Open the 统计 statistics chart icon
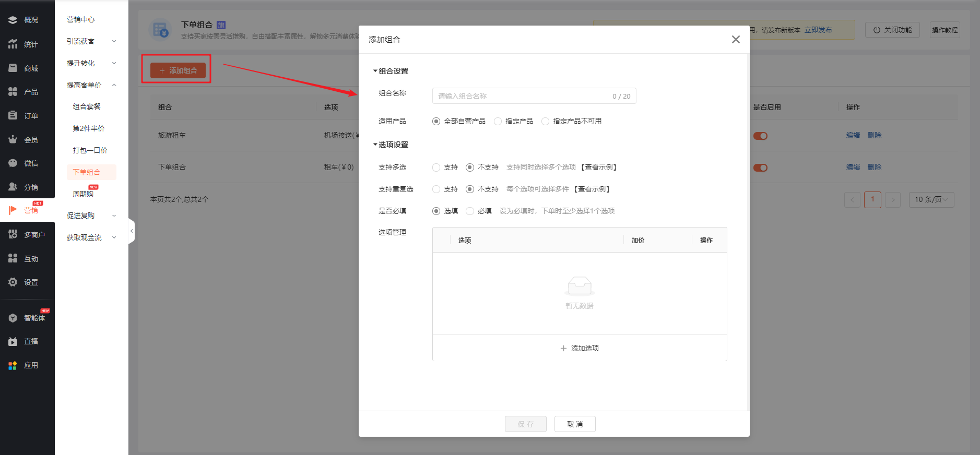Screen dimensions: 980x455 [13, 44]
